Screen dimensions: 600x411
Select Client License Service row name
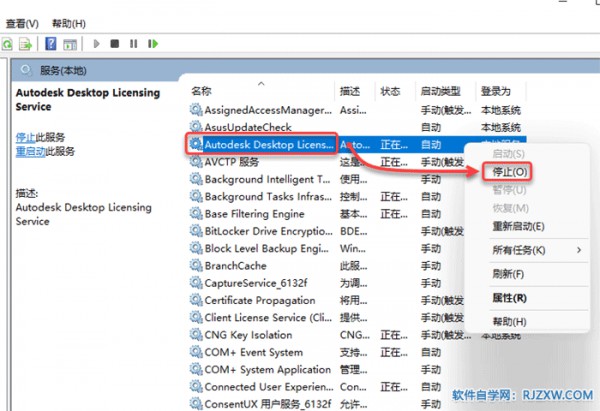coord(268,317)
